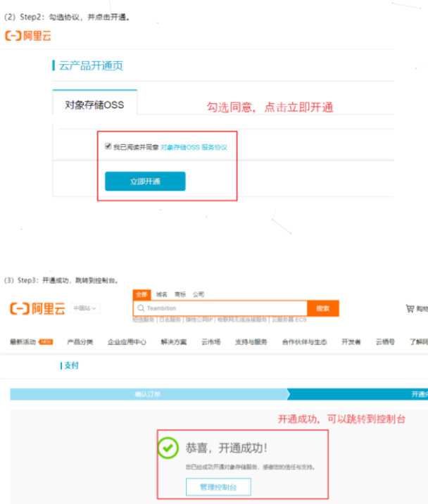The height and width of the screenshot is (504, 428).
Task: Click the 确认订单 progress step
Action: (148, 394)
